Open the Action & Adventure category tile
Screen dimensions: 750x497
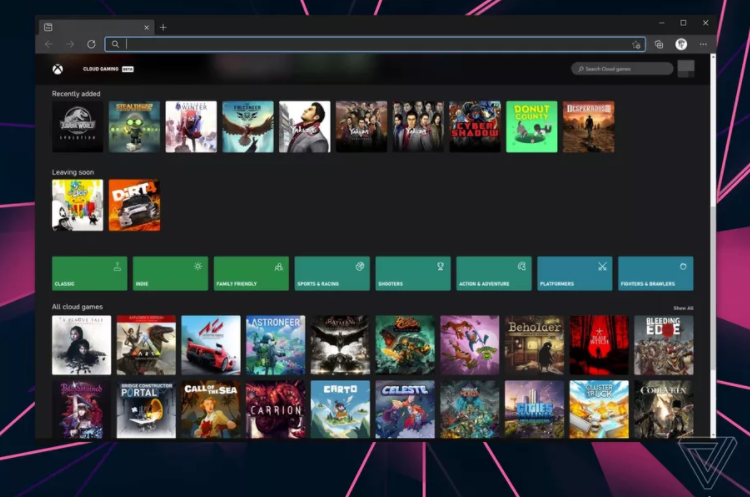(494, 273)
